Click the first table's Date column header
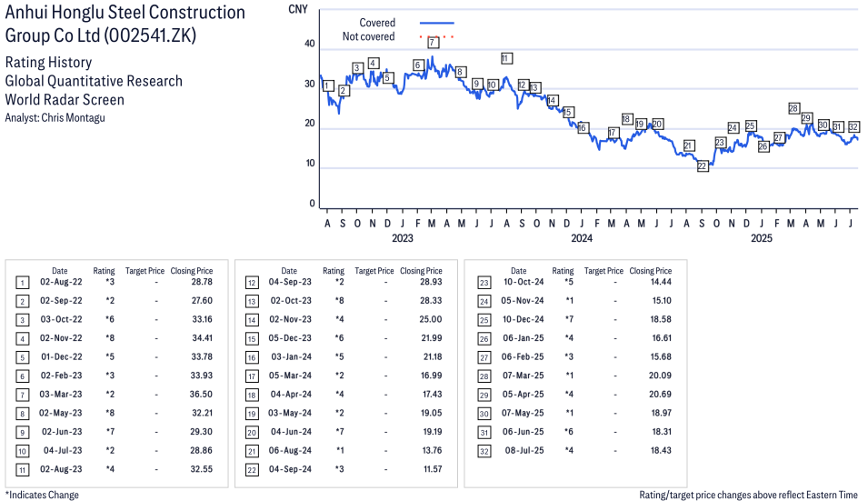 [60, 271]
